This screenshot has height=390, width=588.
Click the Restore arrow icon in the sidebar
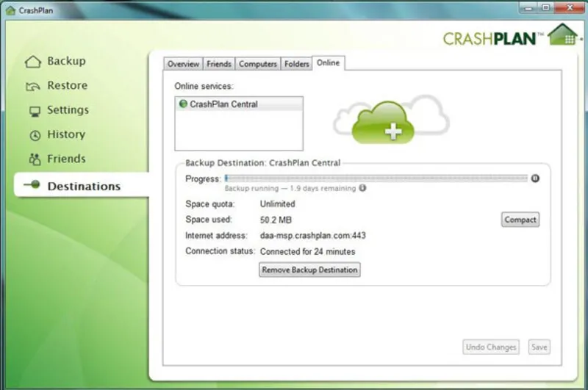(33, 87)
